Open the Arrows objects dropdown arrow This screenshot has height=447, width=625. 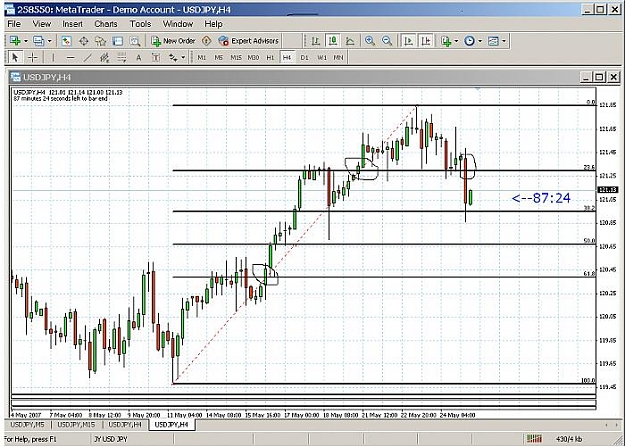click(x=183, y=57)
